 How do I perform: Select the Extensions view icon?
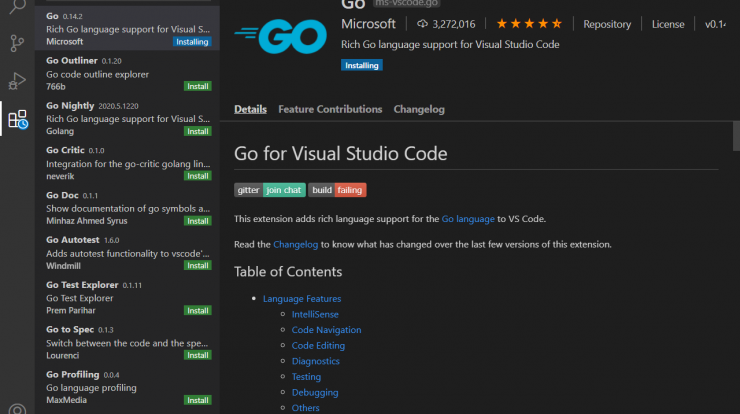pos(18,119)
